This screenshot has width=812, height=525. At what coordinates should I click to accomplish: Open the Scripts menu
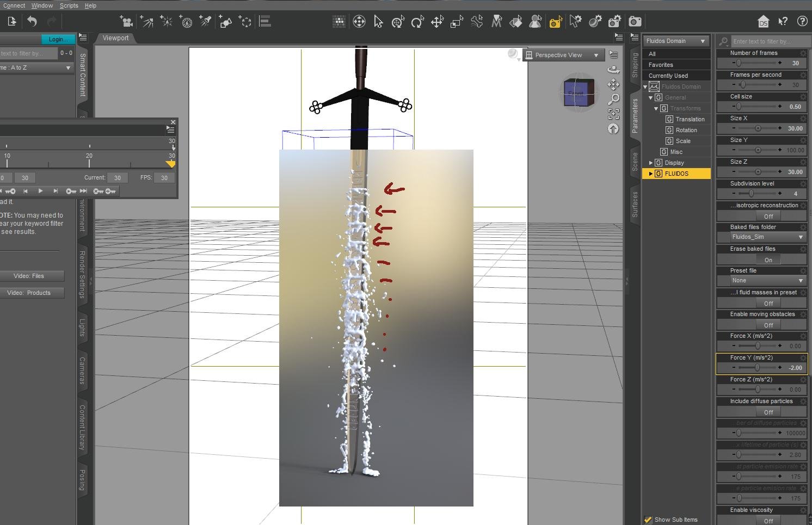coord(69,5)
